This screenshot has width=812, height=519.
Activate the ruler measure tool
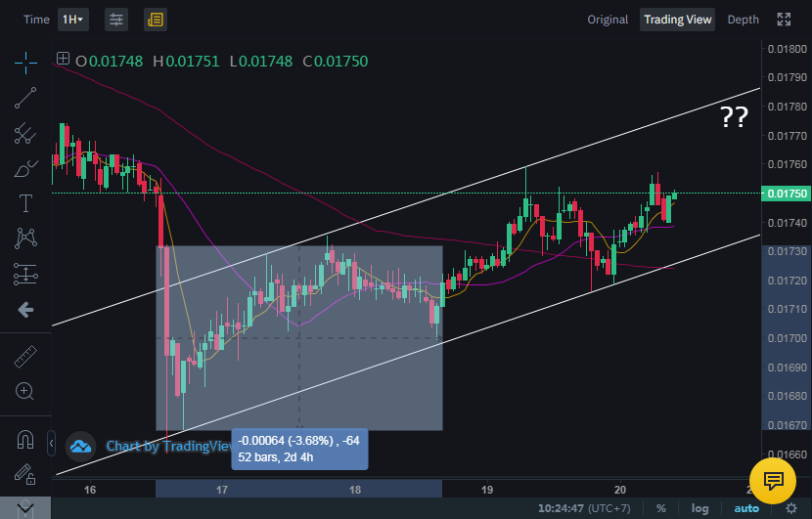click(25, 357)
